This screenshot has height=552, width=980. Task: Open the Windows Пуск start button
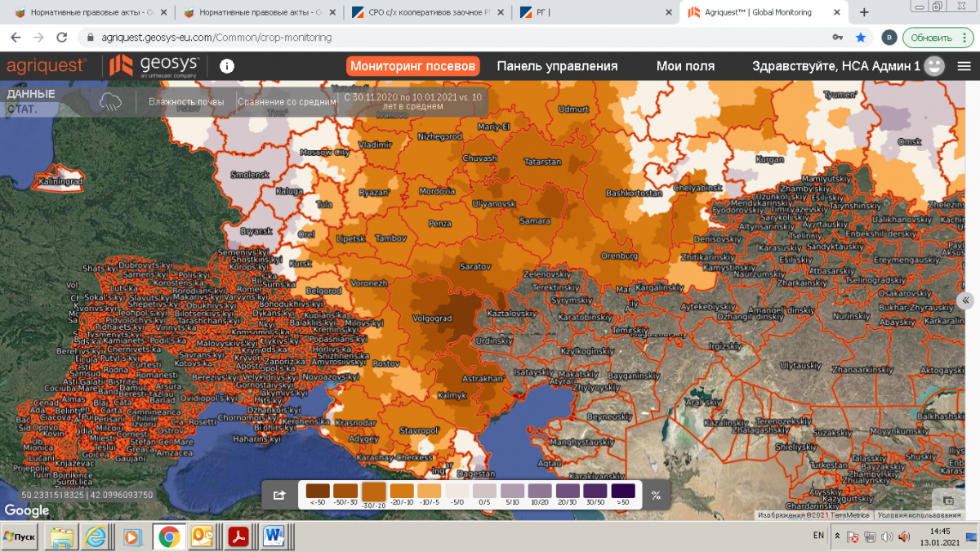click(x=20, y=536)
